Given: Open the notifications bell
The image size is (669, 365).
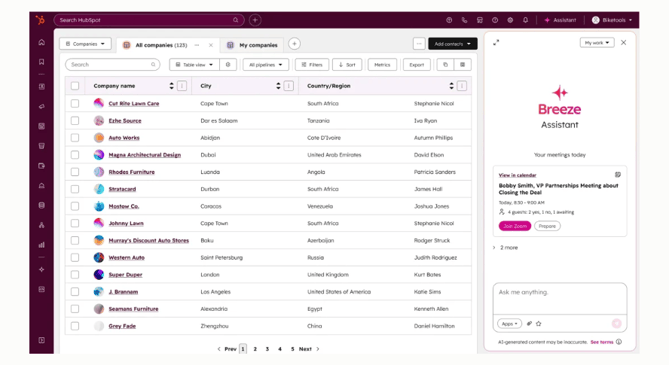Looking at the screenshot, I should [x=526, y=20].
